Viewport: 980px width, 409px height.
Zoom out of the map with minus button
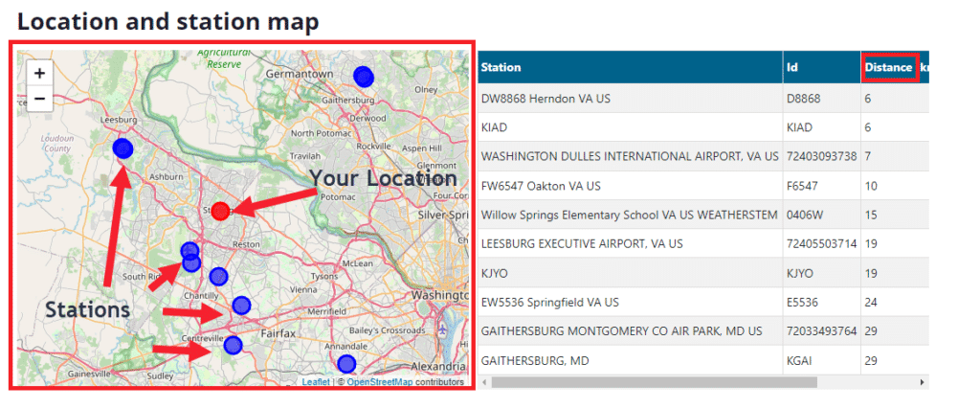39,98
